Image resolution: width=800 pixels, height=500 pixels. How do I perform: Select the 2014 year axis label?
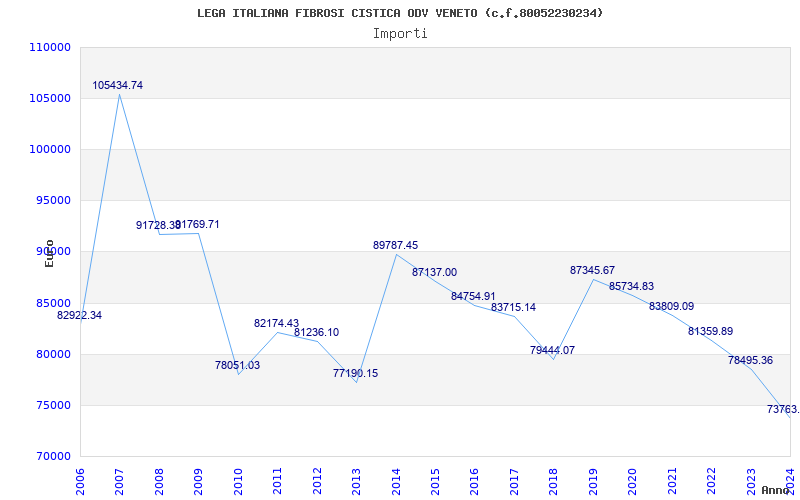pyautogui.click(x=396, y=480)
